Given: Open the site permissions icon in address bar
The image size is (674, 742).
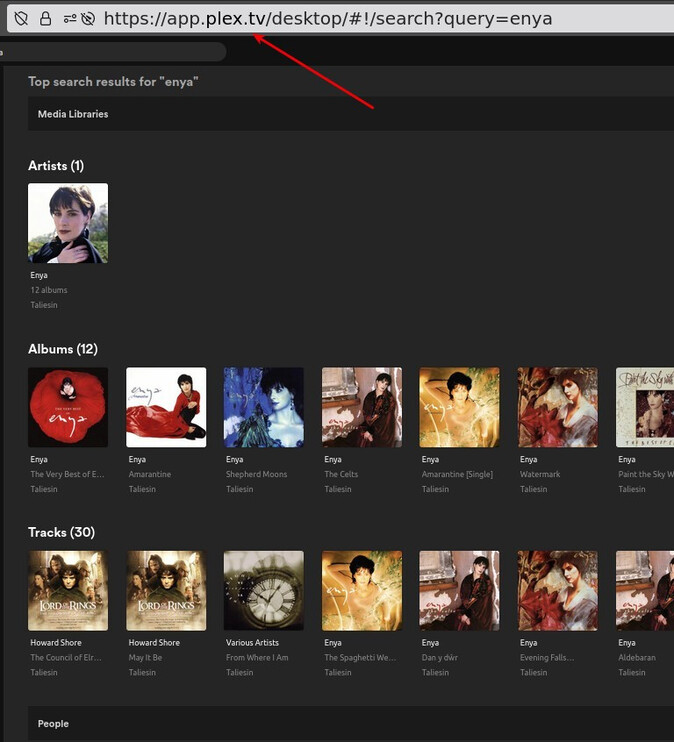Looking at the screenshot, I should pyautogui.click(x=70, y=18).
